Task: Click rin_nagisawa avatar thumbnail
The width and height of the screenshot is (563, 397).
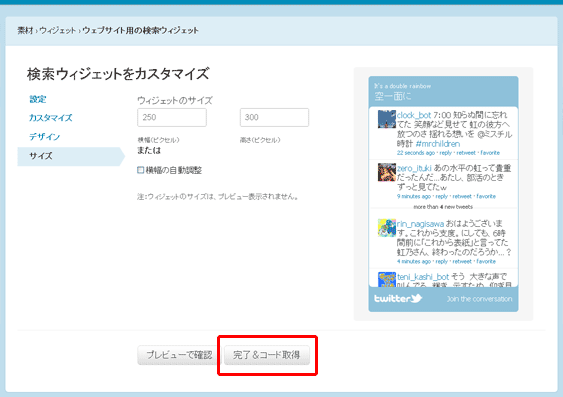Action: (x=387, y=228)
